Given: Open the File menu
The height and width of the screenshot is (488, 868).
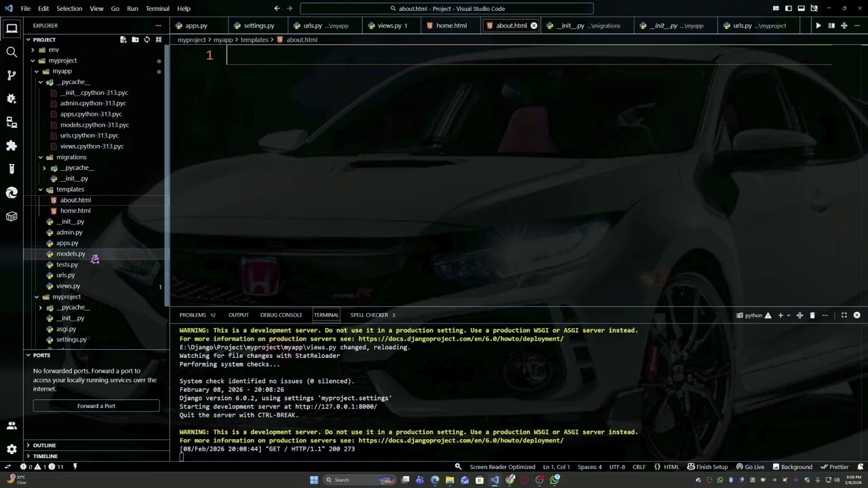Looking at the screenshot, I should (x=25, y=8).
